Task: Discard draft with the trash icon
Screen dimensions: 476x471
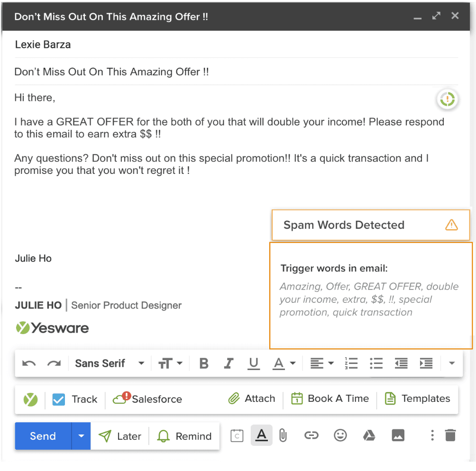Action: click(x=450, y=435)
